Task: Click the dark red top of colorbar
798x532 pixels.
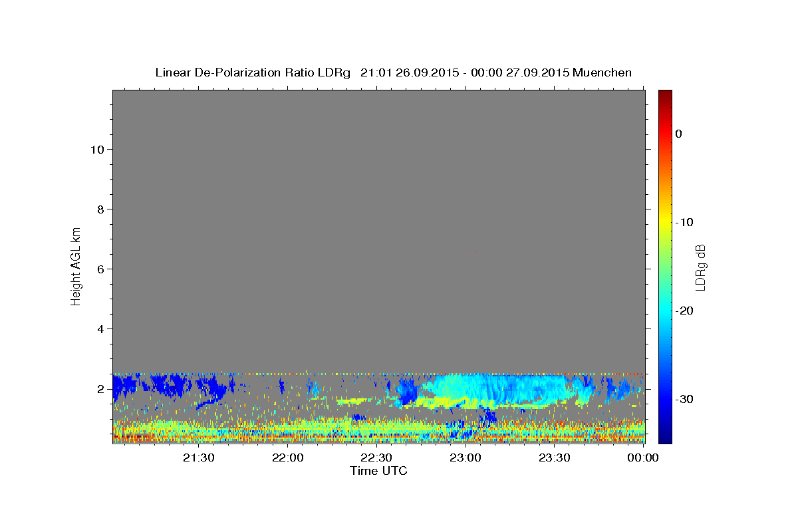Action: click(x=665, y=94)
